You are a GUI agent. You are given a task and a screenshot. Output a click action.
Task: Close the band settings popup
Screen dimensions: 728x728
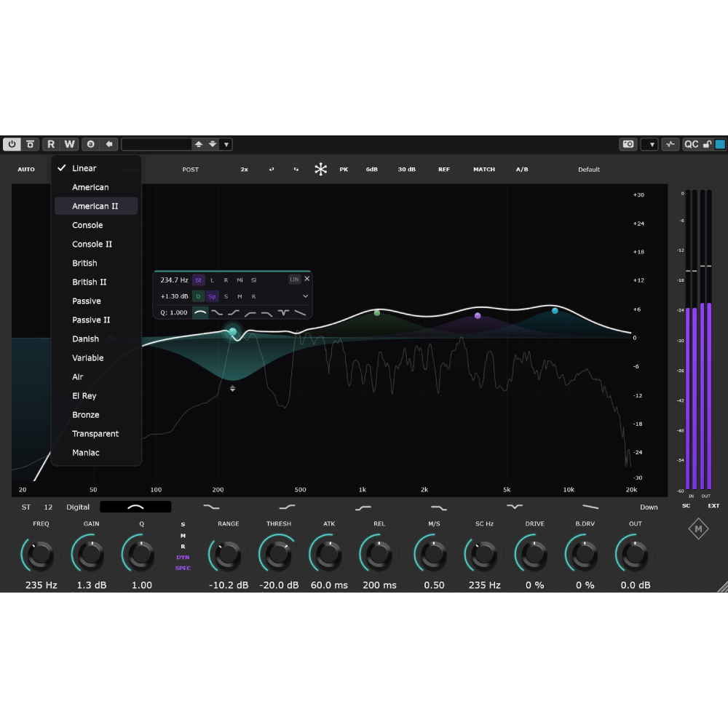point(306,279)
